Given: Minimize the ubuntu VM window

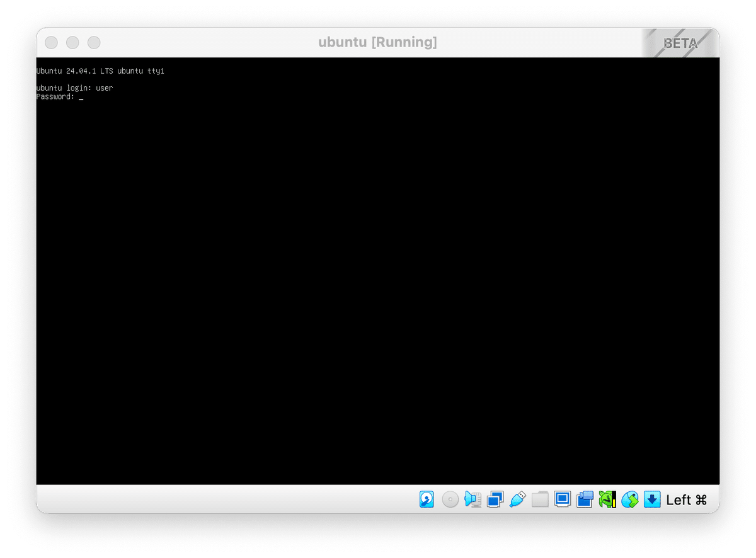Looking at the screenshot, I should pos(72,43).
